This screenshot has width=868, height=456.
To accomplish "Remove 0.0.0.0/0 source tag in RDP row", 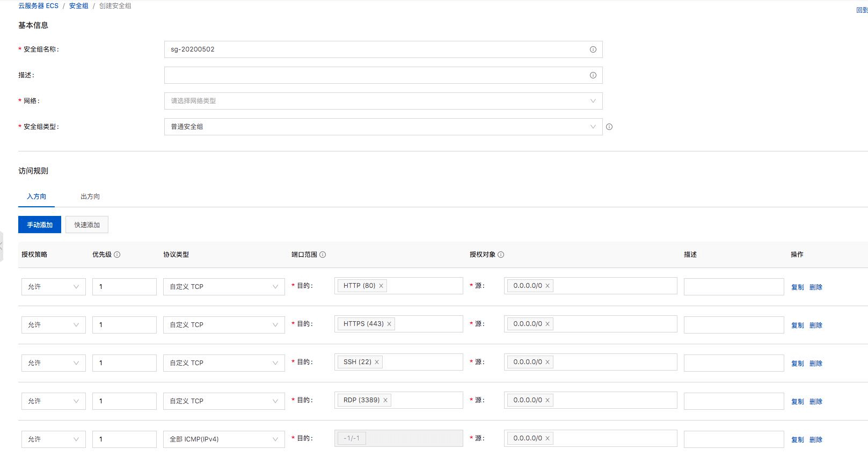I will click(548, 400).
